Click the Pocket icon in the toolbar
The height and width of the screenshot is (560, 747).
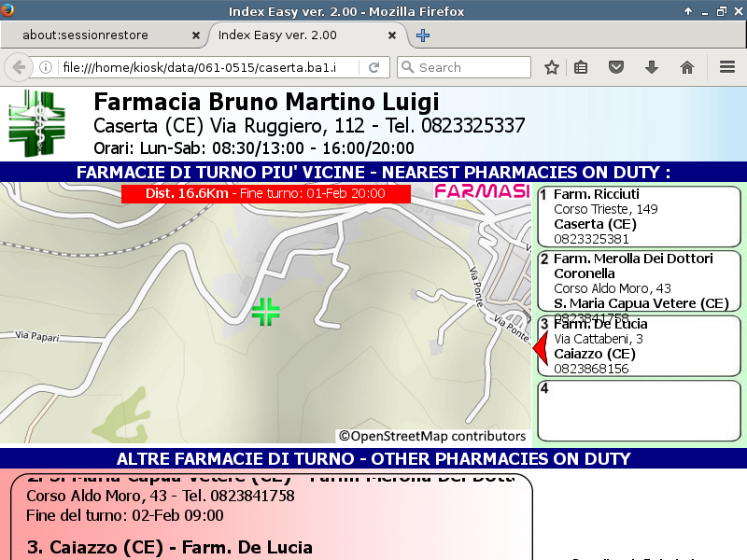tap(616, 67)
